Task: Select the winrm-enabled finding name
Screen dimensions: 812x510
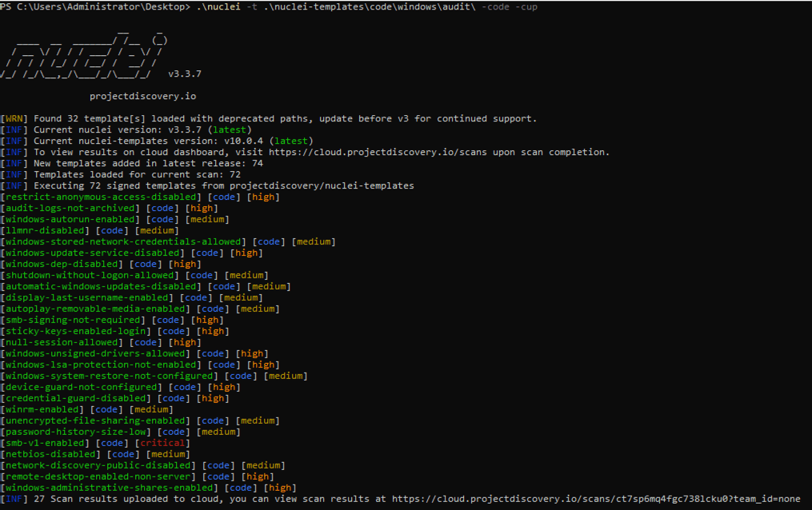Action: (x=46, y=409)
